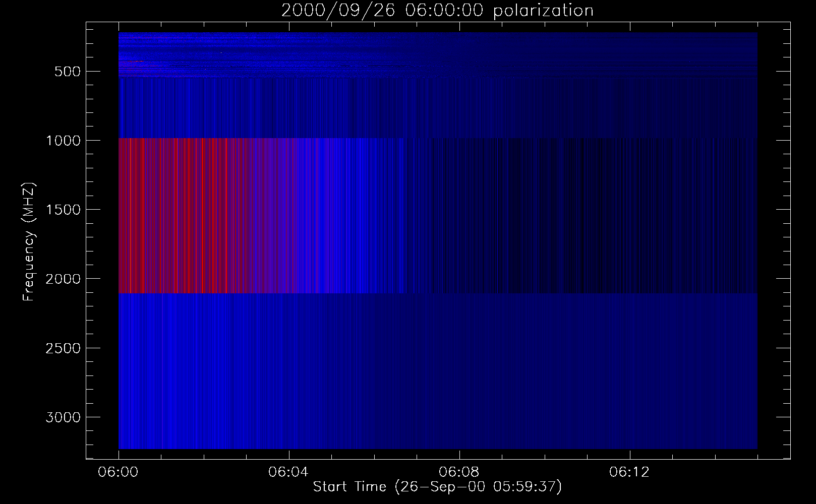816x504 pixels.
Task: Click the 1000 frequency tick label
Action: (x=63, y=141)
